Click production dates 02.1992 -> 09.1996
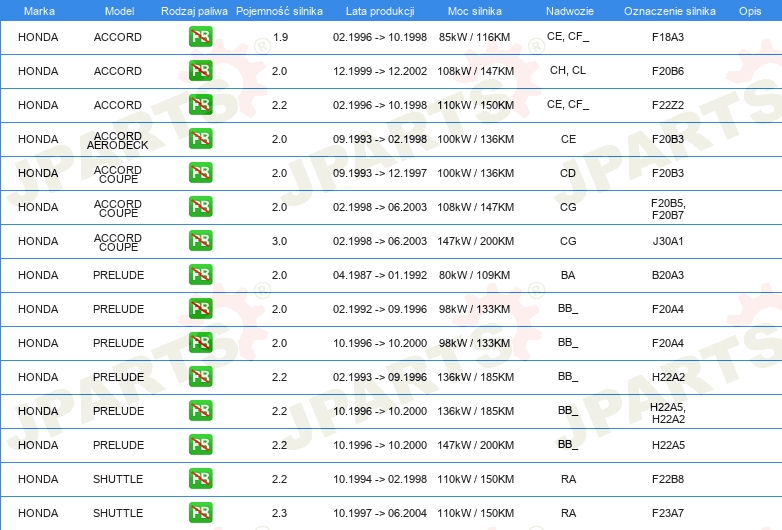782x530 pixels. pyautogui.click(x=380, y=309)
